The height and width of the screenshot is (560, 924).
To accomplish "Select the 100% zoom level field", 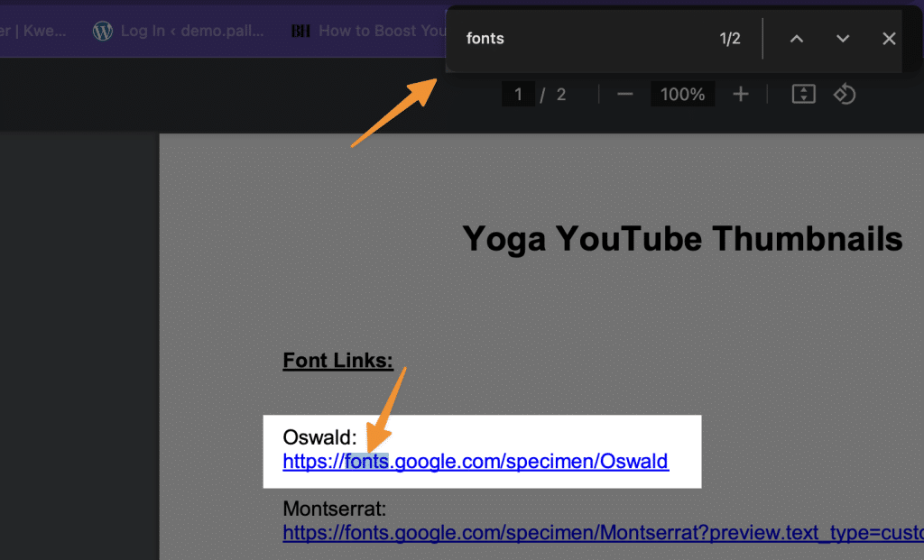I will pos(682,95).
